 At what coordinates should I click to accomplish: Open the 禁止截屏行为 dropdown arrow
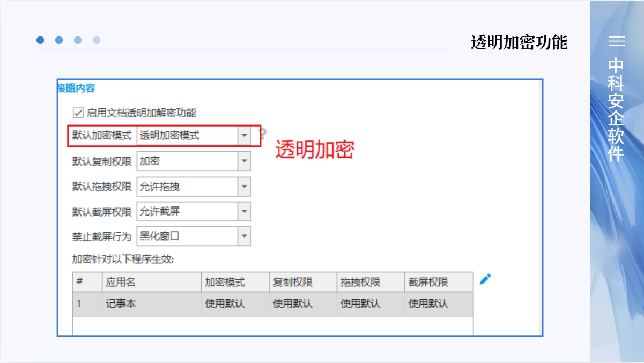245,236
